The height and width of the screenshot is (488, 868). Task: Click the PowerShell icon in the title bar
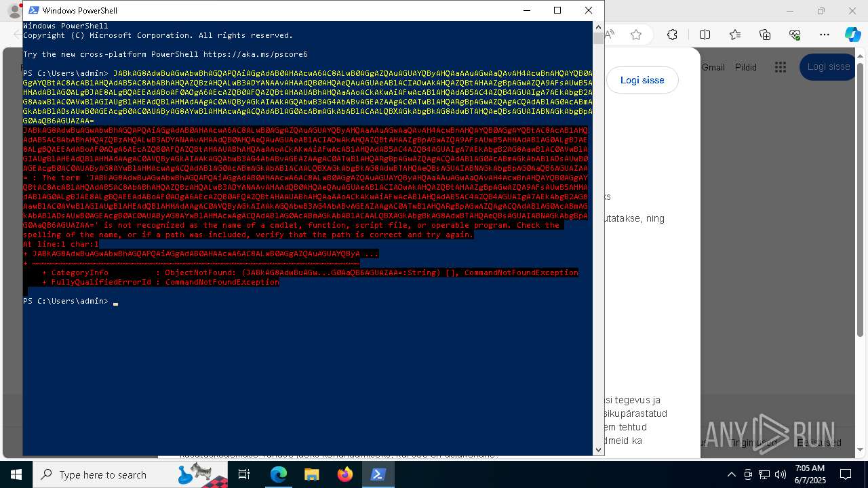[33, 10]
